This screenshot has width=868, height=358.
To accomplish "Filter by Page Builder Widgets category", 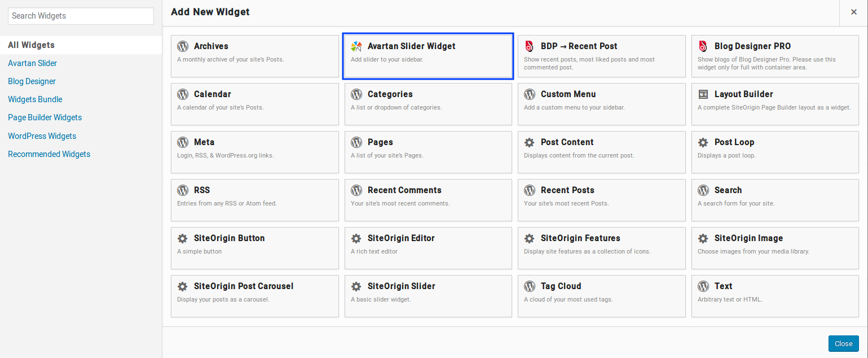I will pos(45,117).
